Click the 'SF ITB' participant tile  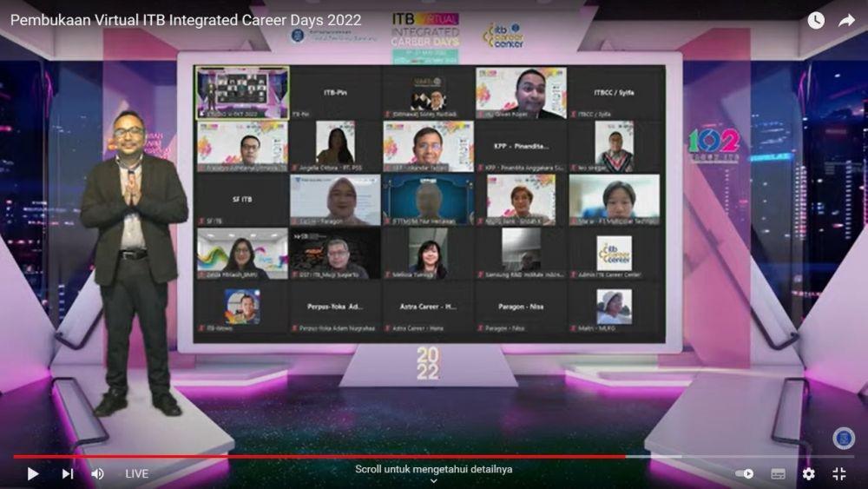tap(242, 200)
